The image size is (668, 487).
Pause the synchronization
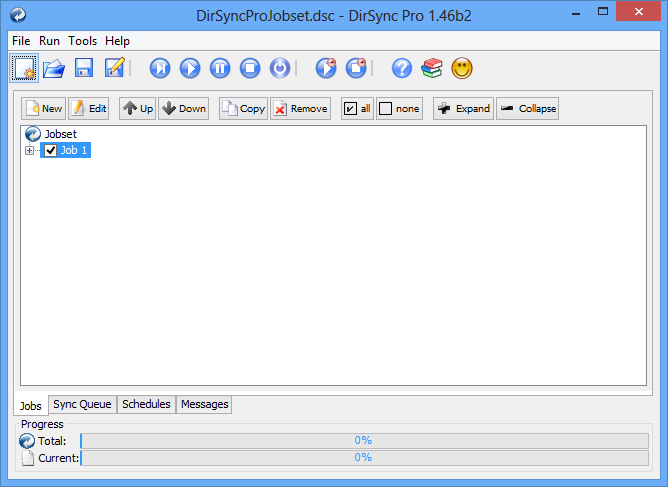click(x=220, y=68)
